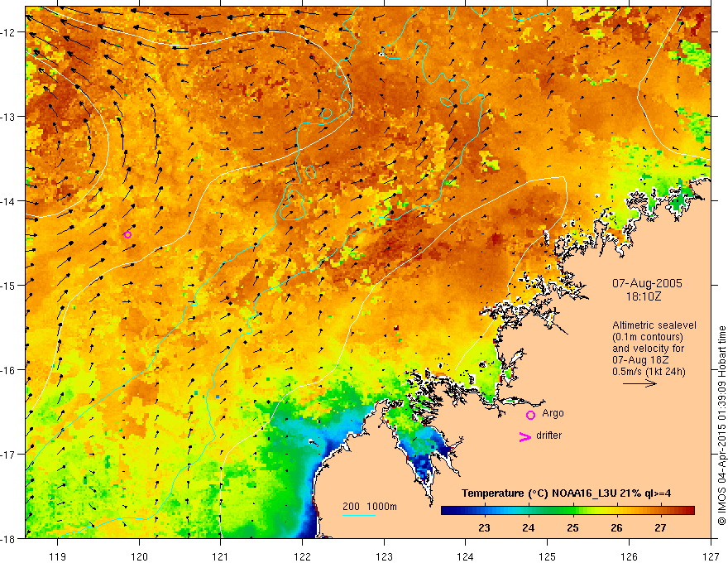The height and width of the screenshot is (563, 728).
Task: Click the cyan 200 1000m depth legend line
Action: 359,515
